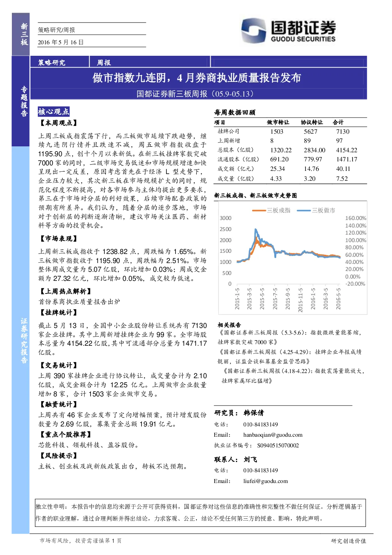Image resolution: width=392 pixels, height=555 pixels.
Task: Click the value 7.52 in 成交量 row
Action: (342, 179)
